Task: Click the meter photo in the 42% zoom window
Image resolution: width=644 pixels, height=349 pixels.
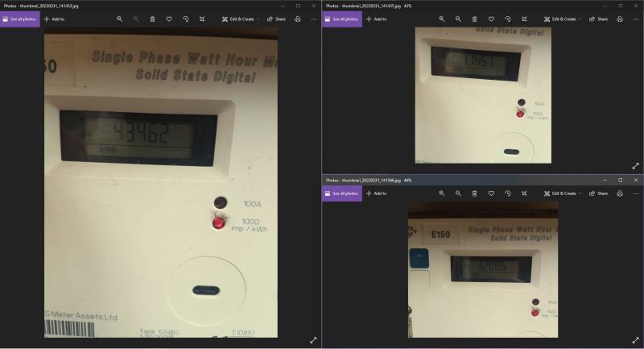Action: (483, 95)
